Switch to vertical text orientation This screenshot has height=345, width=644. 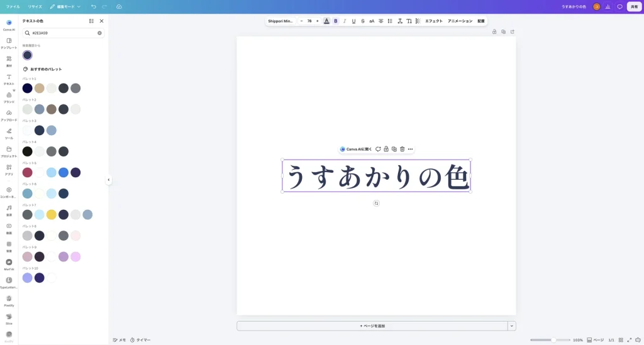pos(409,21)
